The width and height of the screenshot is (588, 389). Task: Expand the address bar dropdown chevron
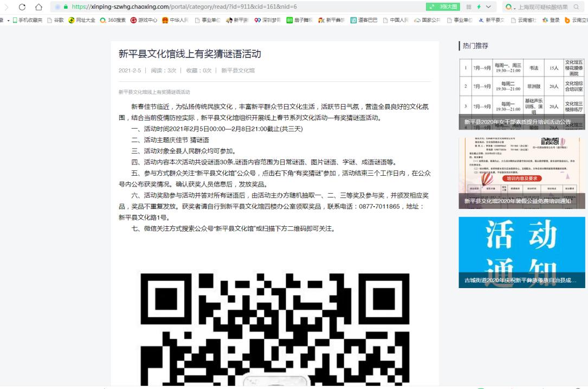[488, 7]
